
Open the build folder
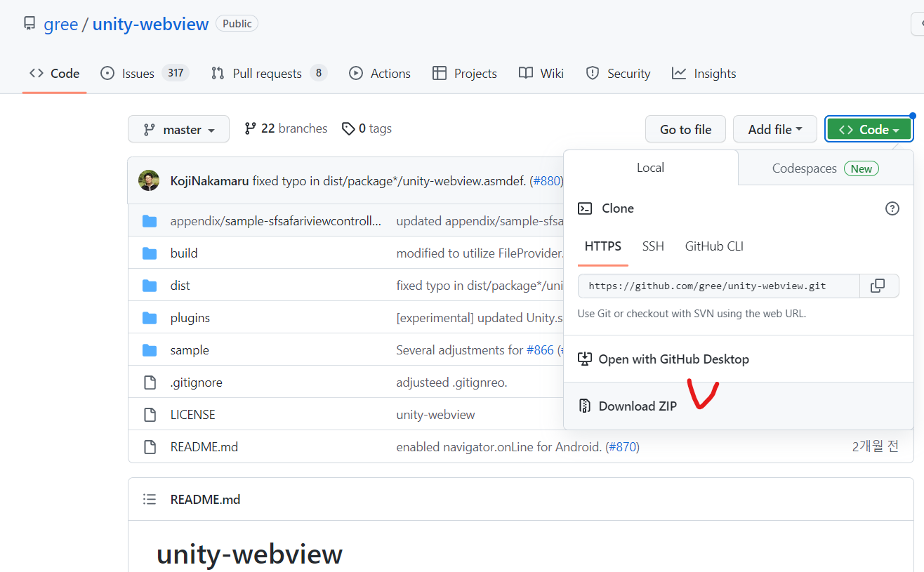184,253
